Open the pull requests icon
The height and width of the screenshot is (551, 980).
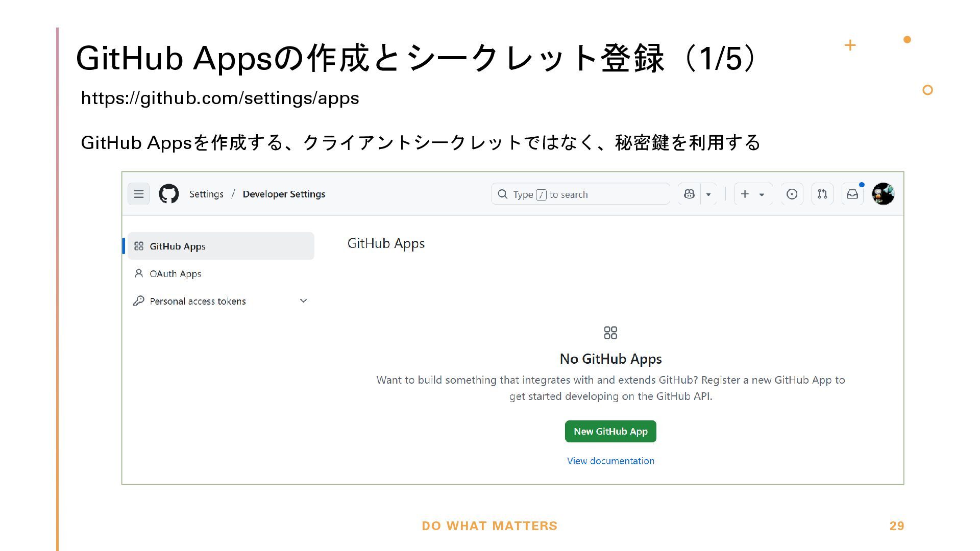point(822,194)
